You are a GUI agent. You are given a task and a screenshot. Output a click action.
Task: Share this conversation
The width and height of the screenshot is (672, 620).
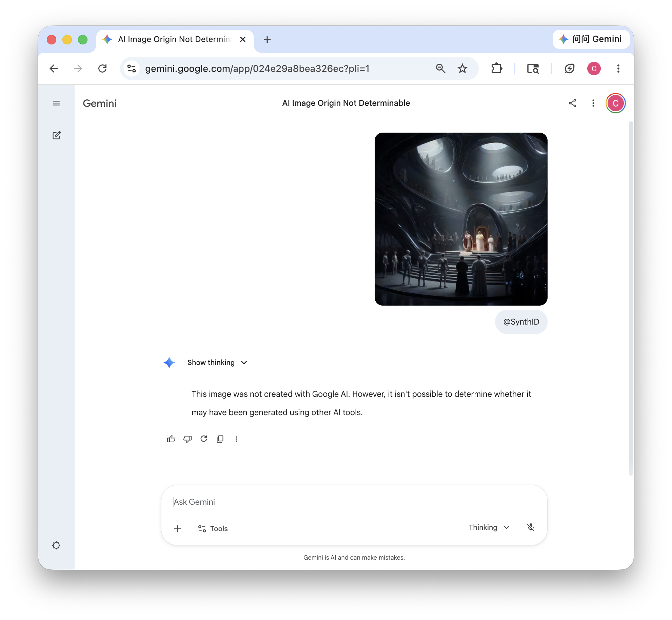click(x=573, y=103)
